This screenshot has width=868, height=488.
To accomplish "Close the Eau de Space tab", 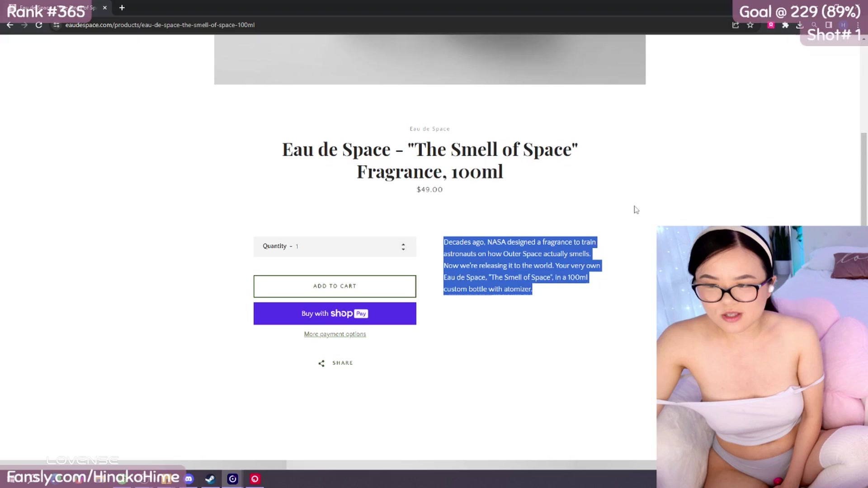I will tap(105, 8).
